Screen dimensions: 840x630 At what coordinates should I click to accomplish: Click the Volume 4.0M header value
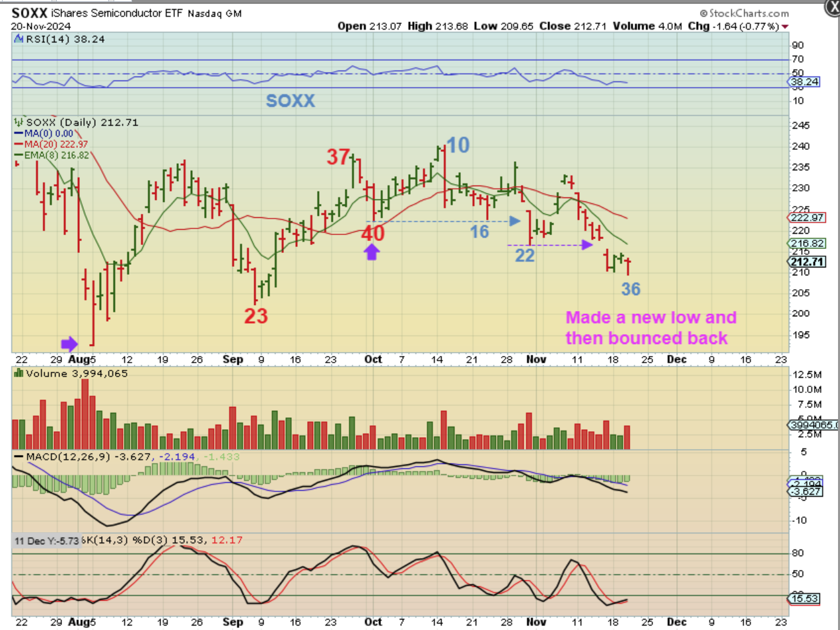[647, 26]
